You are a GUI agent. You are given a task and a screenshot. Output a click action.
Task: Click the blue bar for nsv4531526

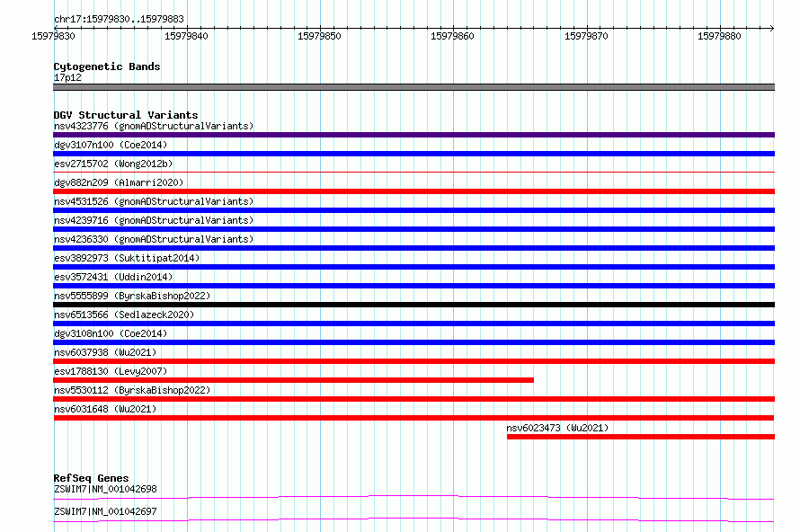point(413,210)
